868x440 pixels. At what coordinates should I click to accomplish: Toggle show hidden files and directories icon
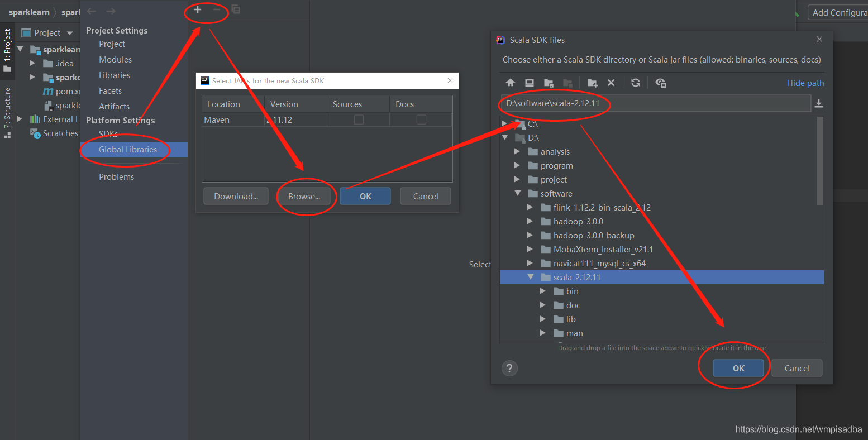pyautogui.click(x=661, y=83)
